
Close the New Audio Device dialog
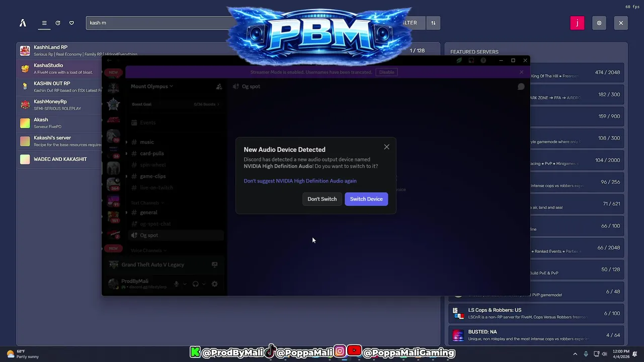point(386,147)
